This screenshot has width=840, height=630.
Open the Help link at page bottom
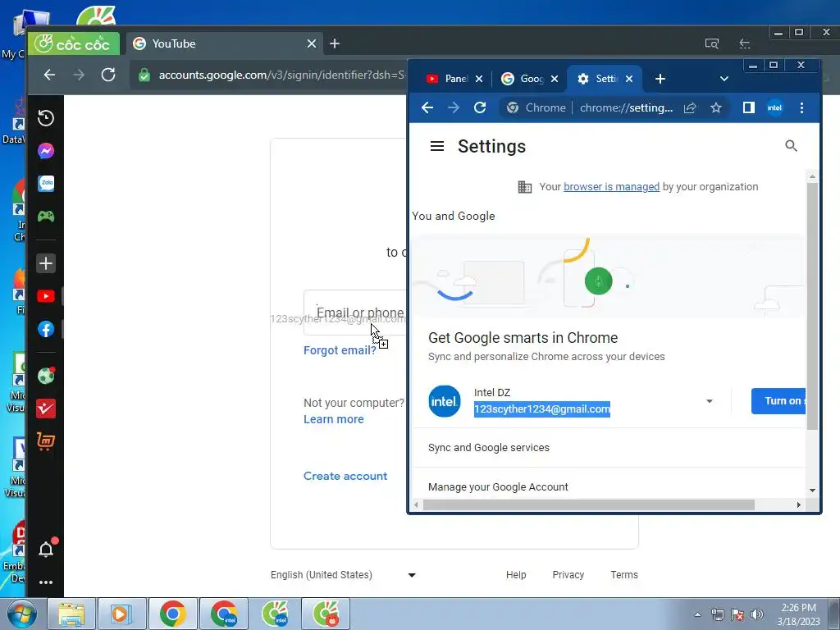coord(516,575)
